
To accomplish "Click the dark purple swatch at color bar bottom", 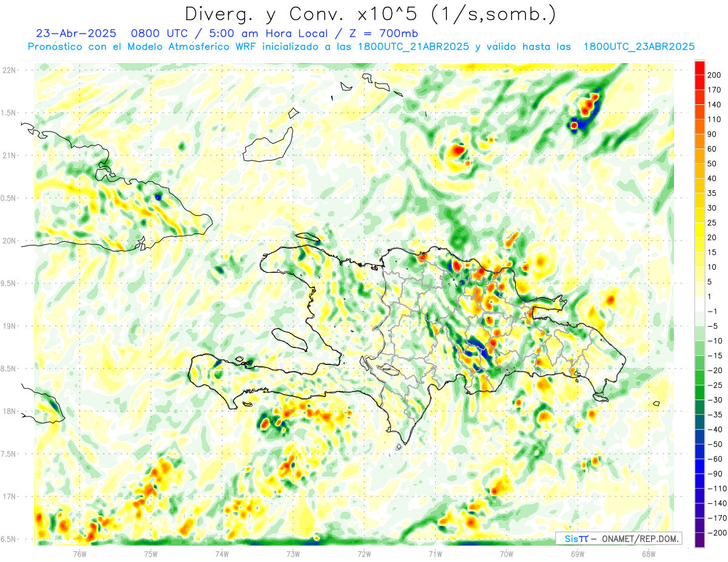I will pyautogui.click(x=699, y=540).
